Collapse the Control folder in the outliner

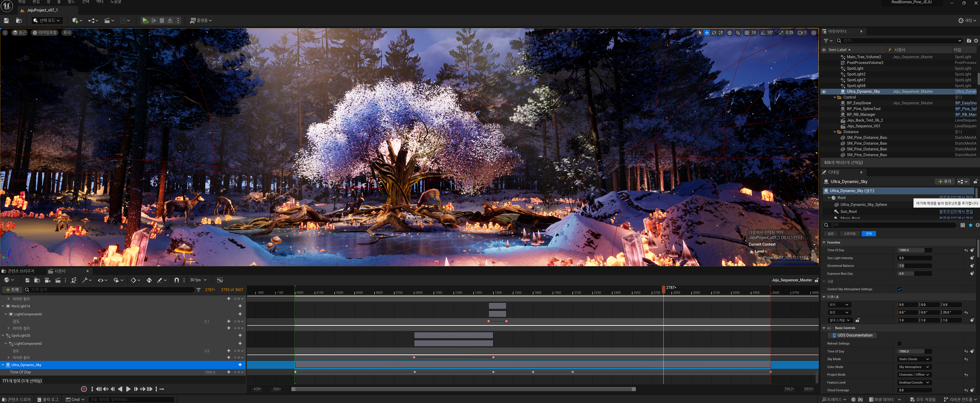tap(835, 97)
